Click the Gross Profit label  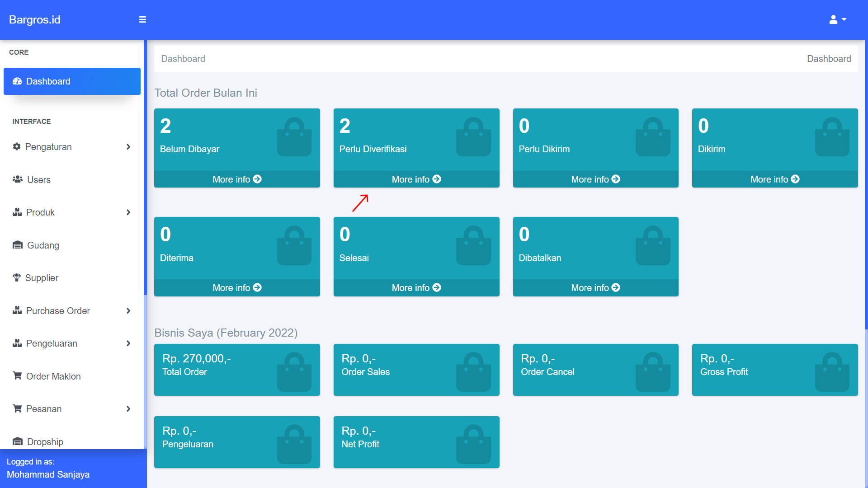point(724,372)
